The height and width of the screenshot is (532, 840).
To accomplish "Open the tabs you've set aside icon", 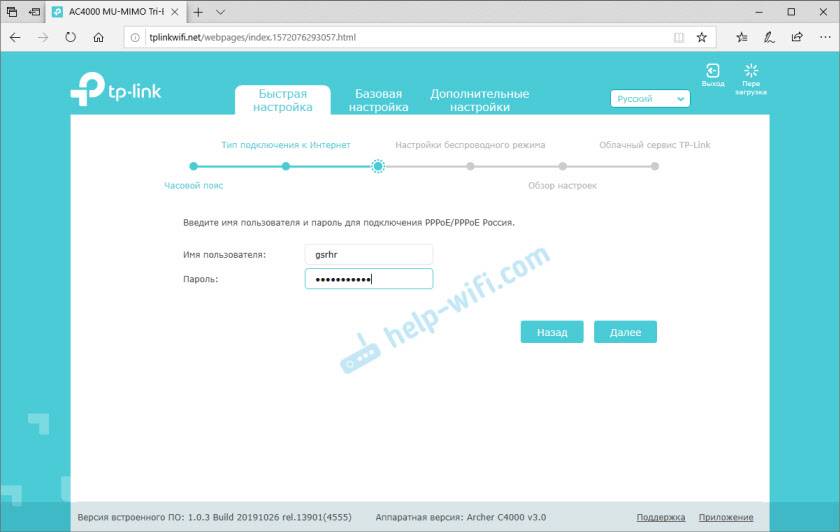I will [12, 12].
